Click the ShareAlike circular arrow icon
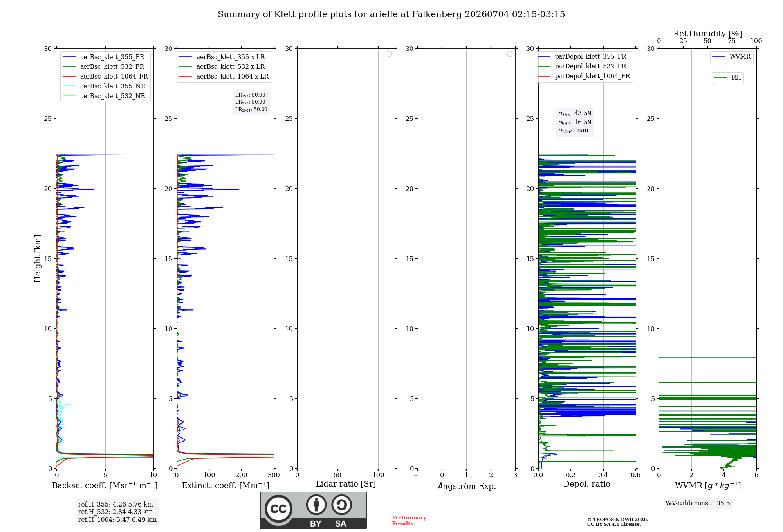The width and height of the screenshot is (783, 532). (341, 505)
